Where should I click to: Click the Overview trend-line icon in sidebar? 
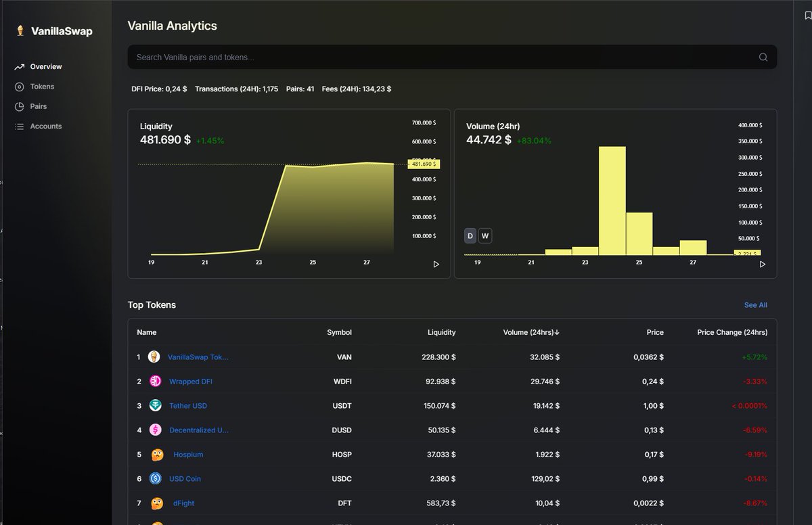(x=19, y=67)
